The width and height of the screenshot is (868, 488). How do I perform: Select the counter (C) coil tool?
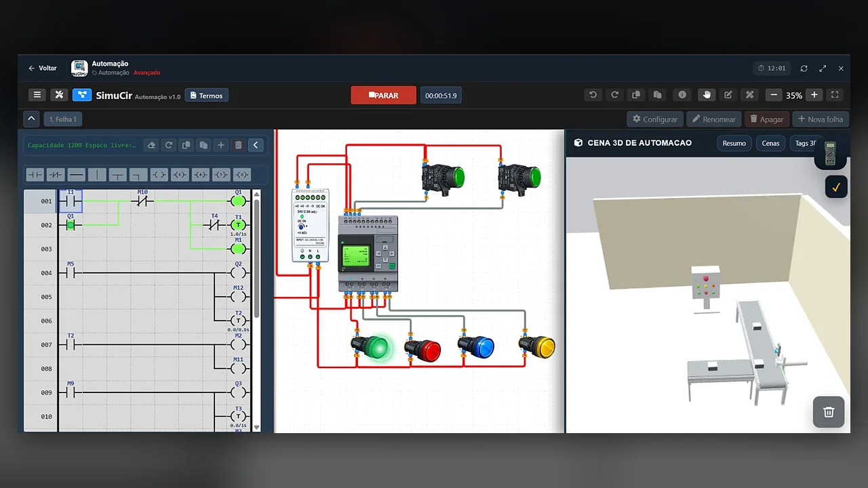point(241,175)
